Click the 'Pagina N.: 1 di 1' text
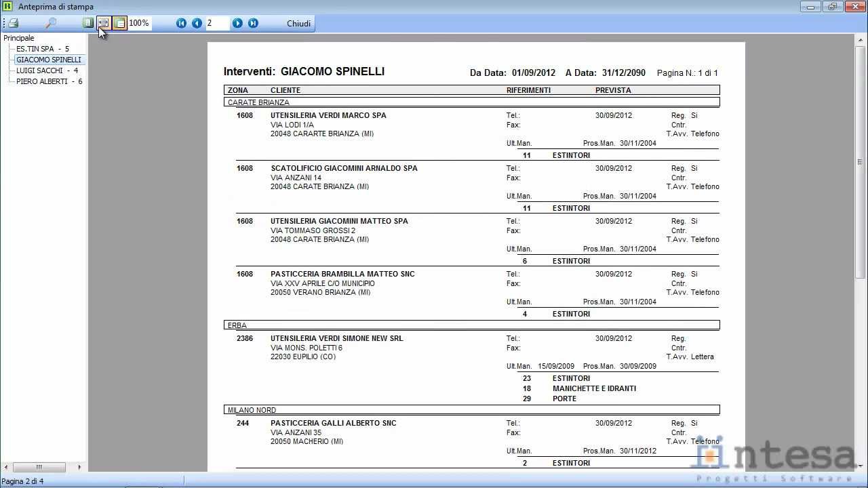Viewport: 868px width, 488px height. pyautogui.click(x=687, y=73)
